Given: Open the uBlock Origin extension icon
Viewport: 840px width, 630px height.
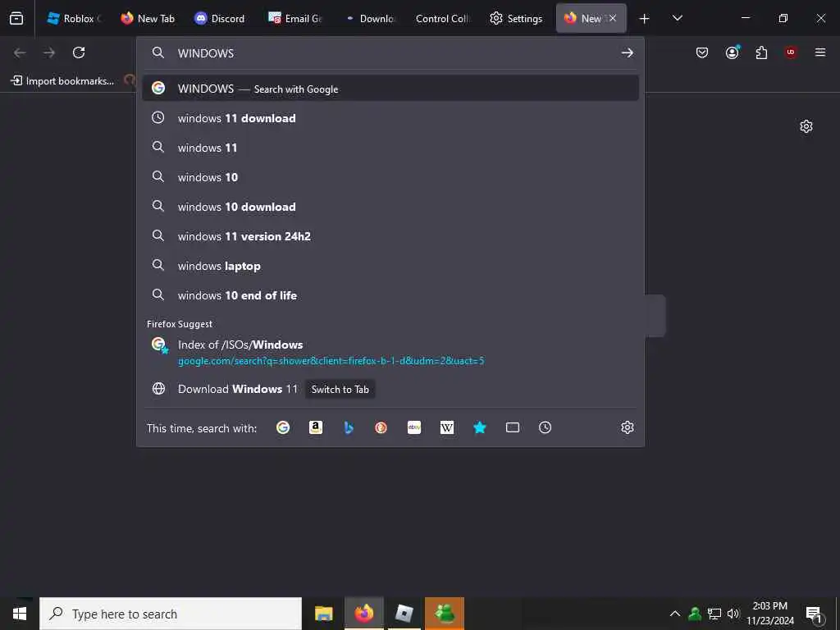Looking at the screenshot, I should pos(791,52).
